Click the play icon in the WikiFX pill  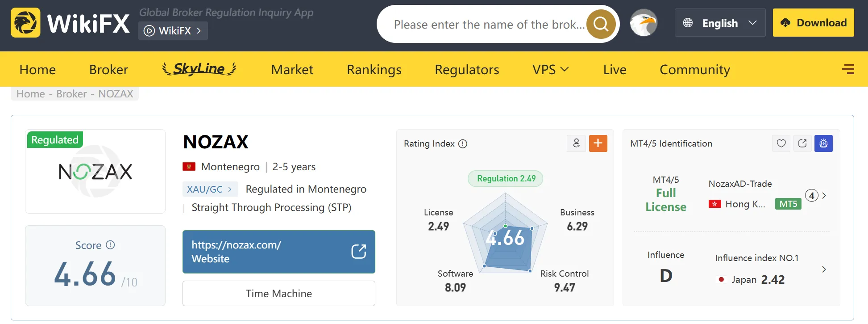coord(149,31)
